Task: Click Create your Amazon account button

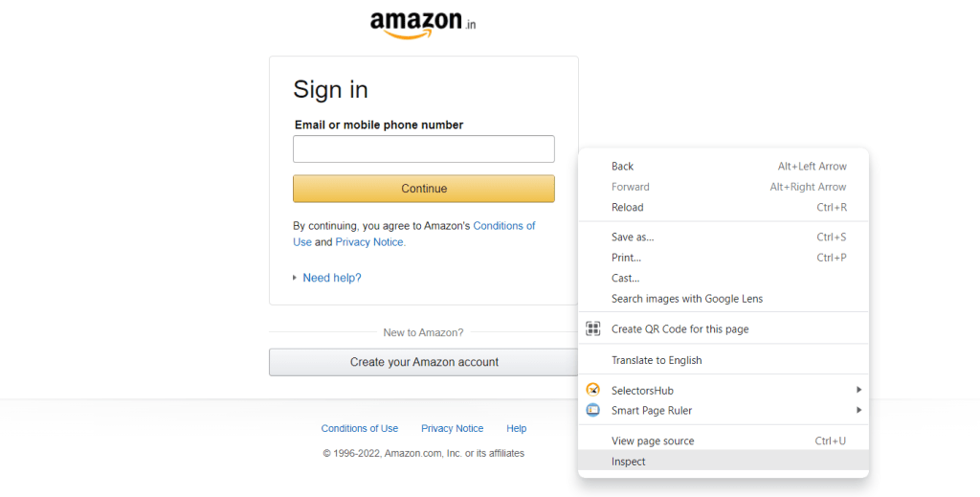Action: tap(424, 362)
